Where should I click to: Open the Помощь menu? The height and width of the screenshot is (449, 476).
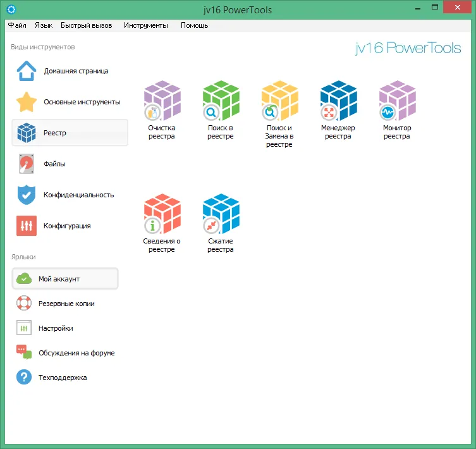pyautogui.click(x=194, y=25)
